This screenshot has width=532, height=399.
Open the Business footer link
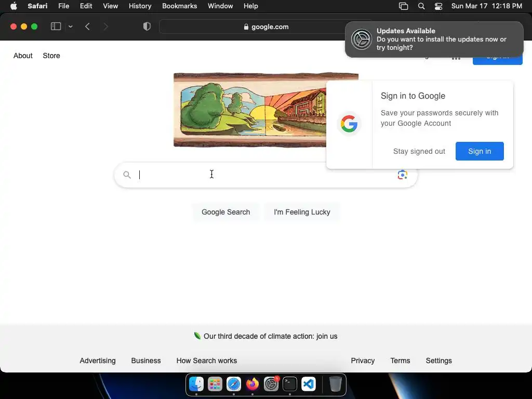pyautogui.click(x=146, y=361)
